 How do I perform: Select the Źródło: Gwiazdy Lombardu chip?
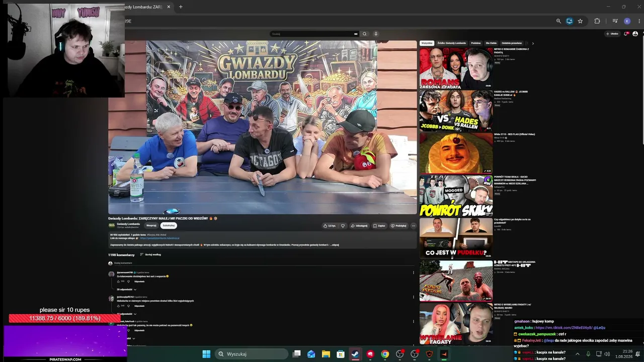pos(451,43)
